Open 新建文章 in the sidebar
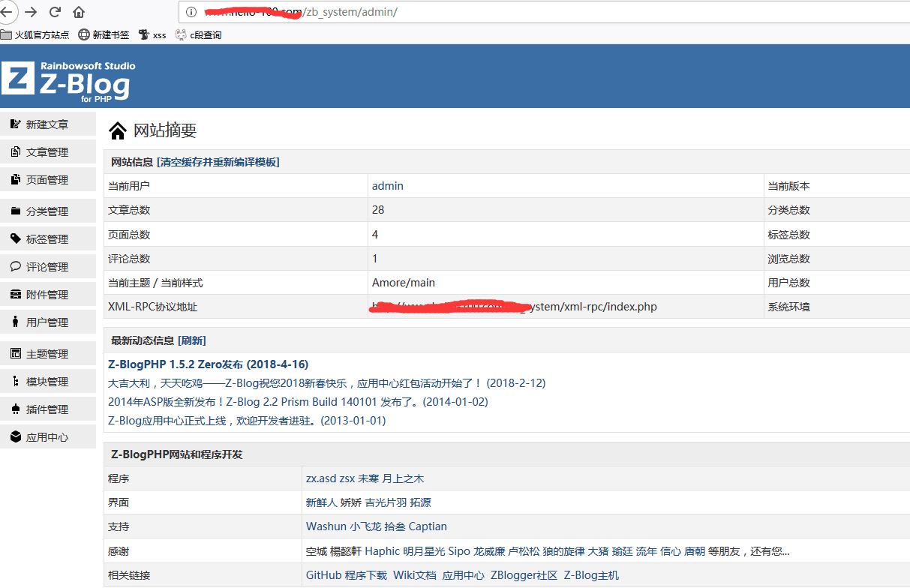 (48, 124)
